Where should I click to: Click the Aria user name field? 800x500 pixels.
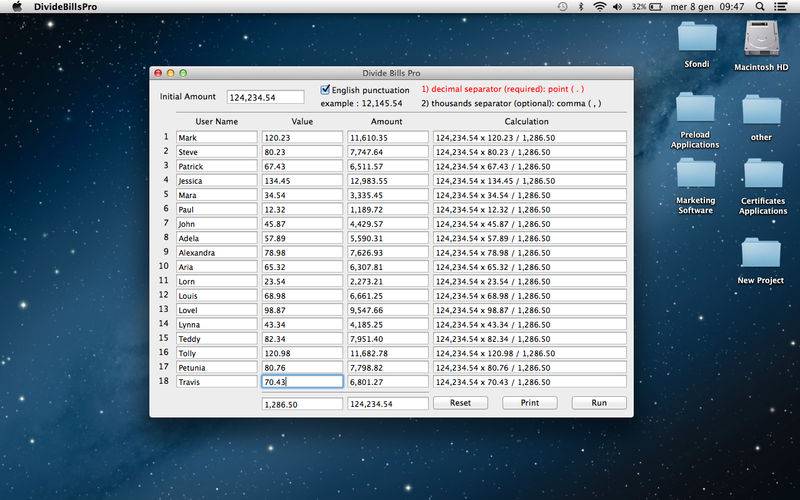tap(217, 267)
